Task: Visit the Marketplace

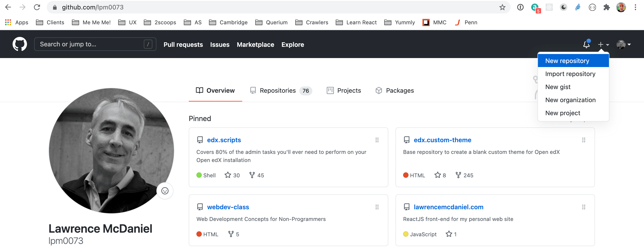Action: (255, 45)
